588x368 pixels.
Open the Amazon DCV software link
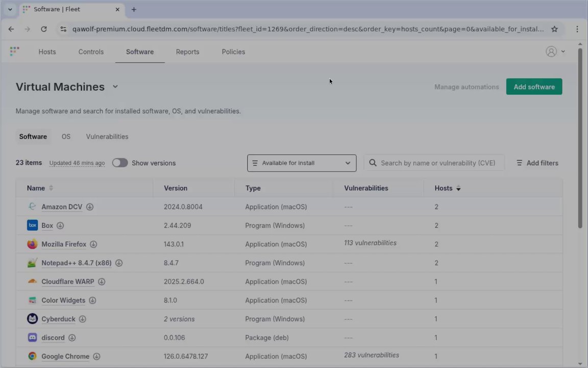click(x=62, y=207)
